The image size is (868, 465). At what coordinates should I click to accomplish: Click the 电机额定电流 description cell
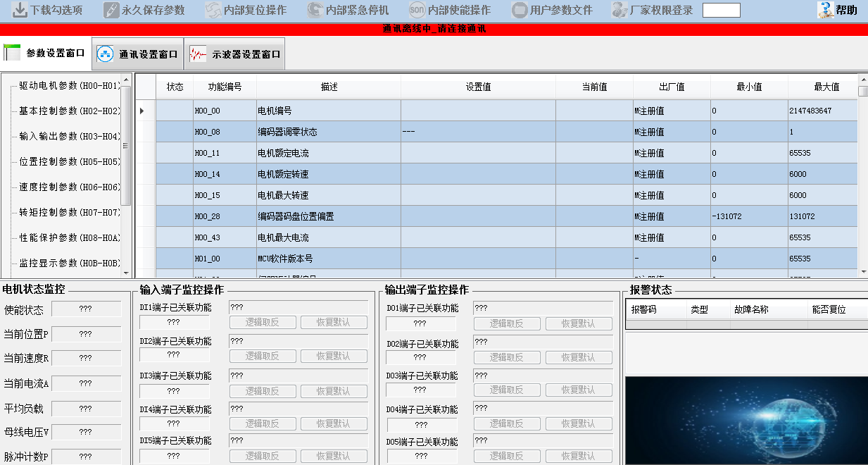click(x=329, y=153)
